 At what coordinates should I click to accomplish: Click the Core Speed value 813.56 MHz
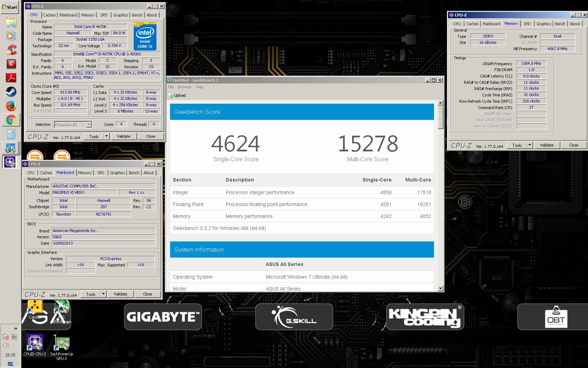70,93
